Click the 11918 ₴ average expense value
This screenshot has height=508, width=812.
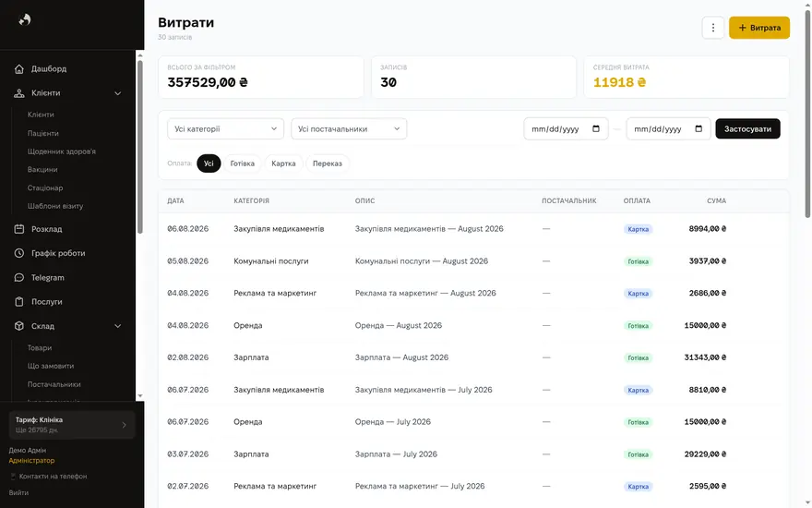click(x=619, y=82)
